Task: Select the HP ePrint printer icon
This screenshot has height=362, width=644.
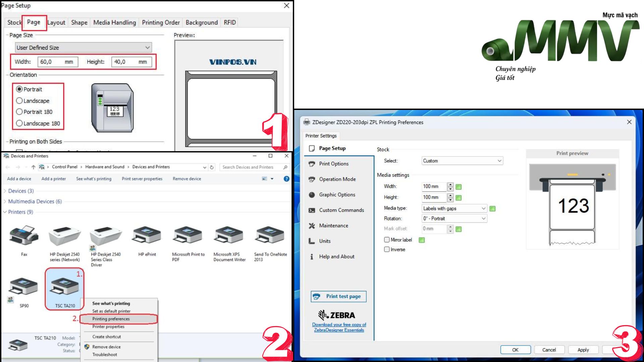Action: (x=147, y=235)
